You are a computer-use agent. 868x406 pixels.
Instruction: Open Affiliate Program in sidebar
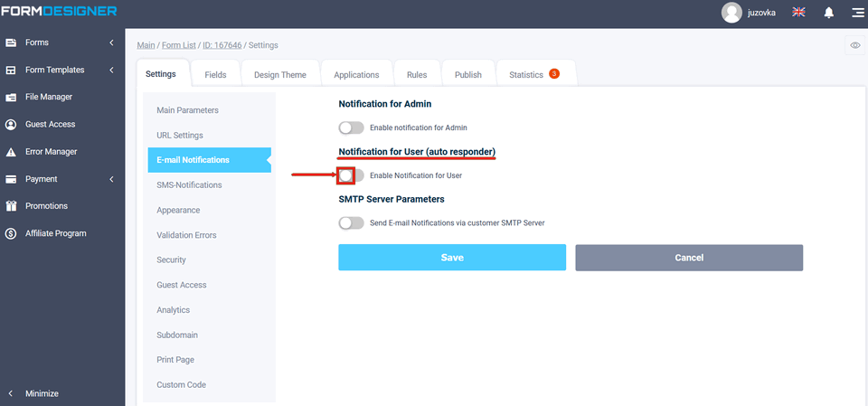point(55,233)
